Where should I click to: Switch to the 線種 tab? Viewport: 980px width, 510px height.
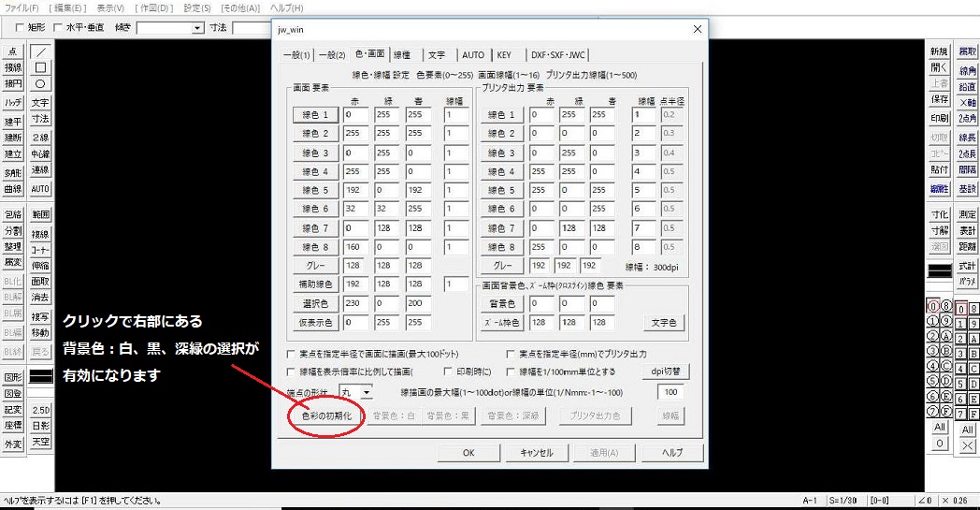tap(401, 54)
